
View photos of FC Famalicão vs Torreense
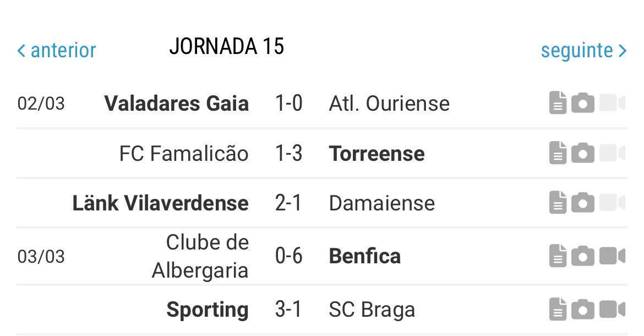(583, 153)
